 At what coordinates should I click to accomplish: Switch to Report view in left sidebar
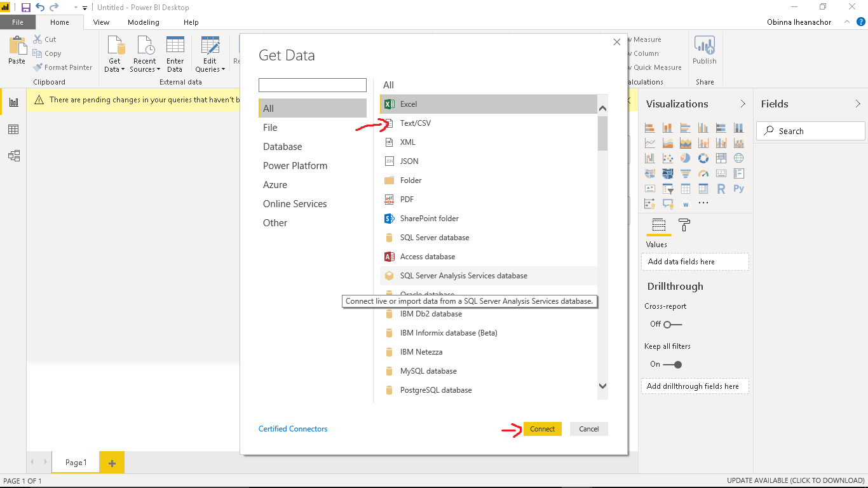click(13, 102)
